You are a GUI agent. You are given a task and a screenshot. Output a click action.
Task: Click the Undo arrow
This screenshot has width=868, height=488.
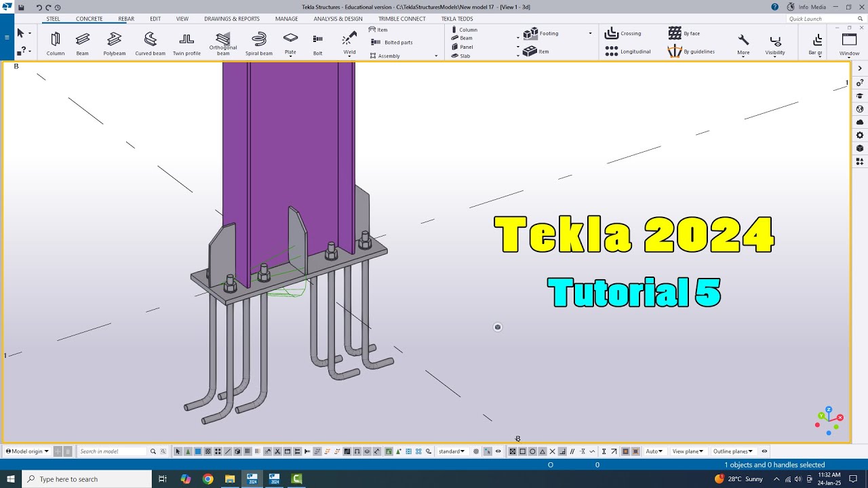tap(39, 7)
